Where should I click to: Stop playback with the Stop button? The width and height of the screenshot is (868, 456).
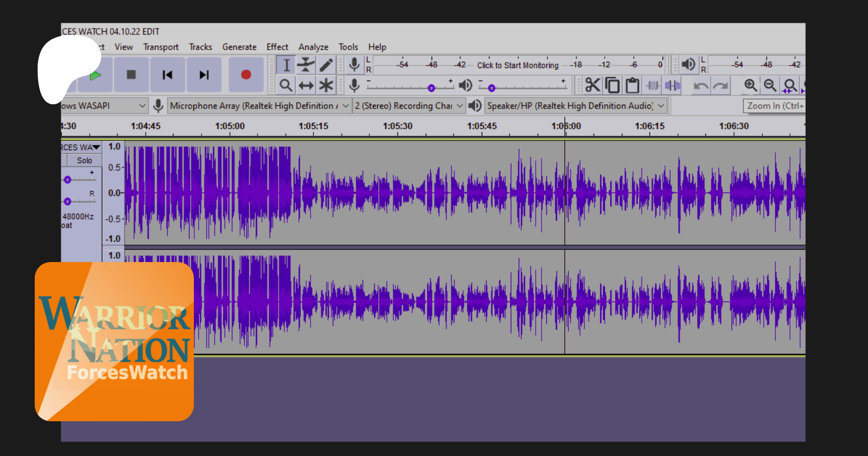click(x=131, y=75)
